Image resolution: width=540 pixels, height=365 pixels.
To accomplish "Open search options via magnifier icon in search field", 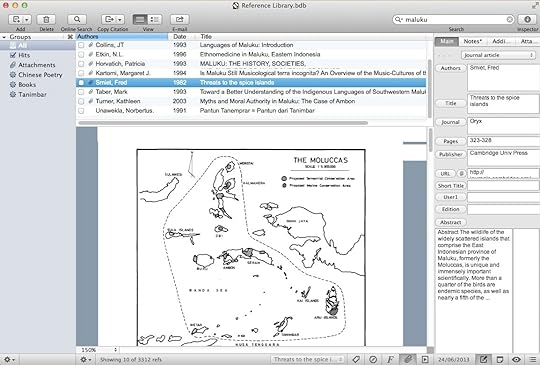I will coord(398,20).
